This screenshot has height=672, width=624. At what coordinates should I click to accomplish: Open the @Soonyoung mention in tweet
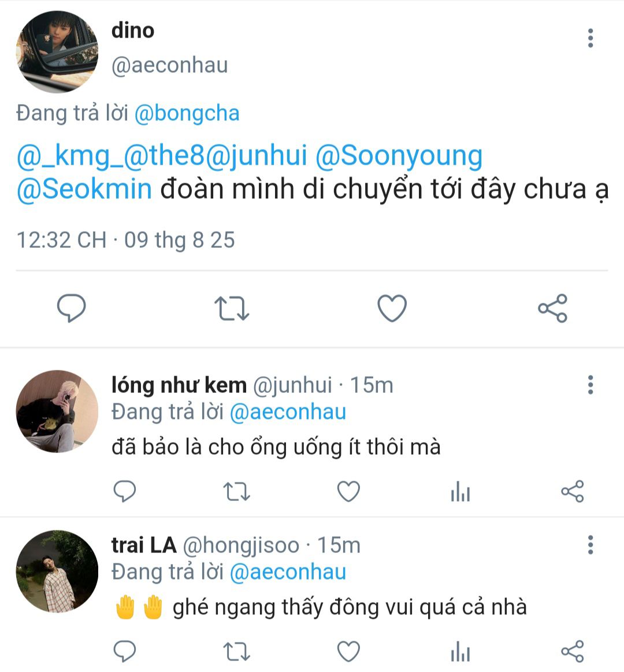coord(399,155)
